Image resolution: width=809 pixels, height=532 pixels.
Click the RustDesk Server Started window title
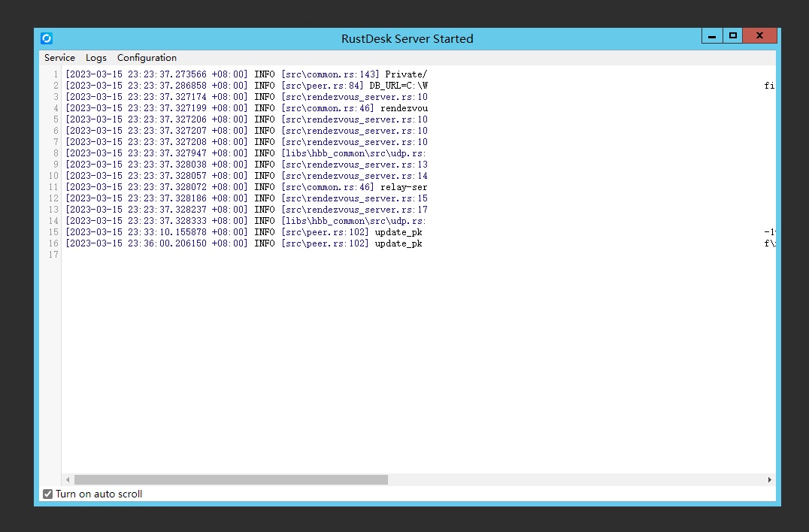(407, 38)
